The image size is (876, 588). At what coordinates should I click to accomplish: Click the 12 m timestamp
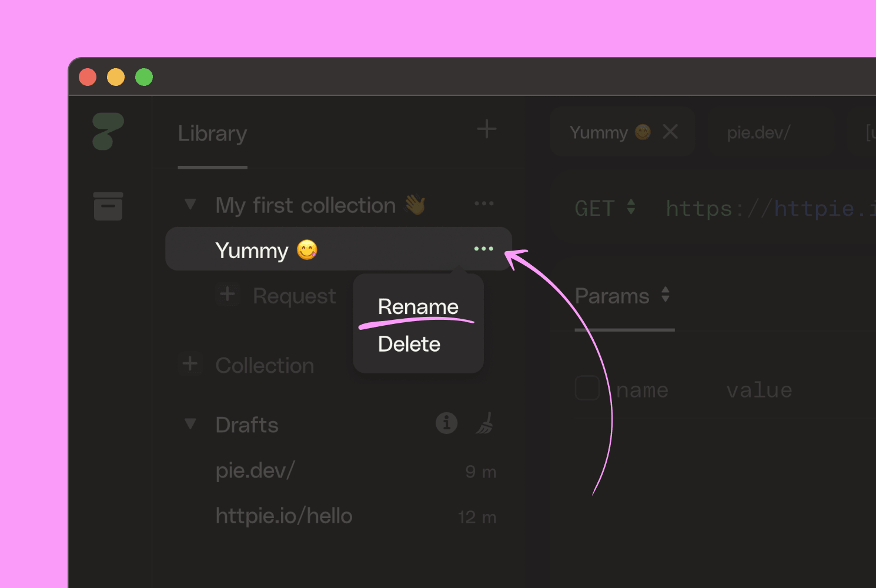point(477,517)
